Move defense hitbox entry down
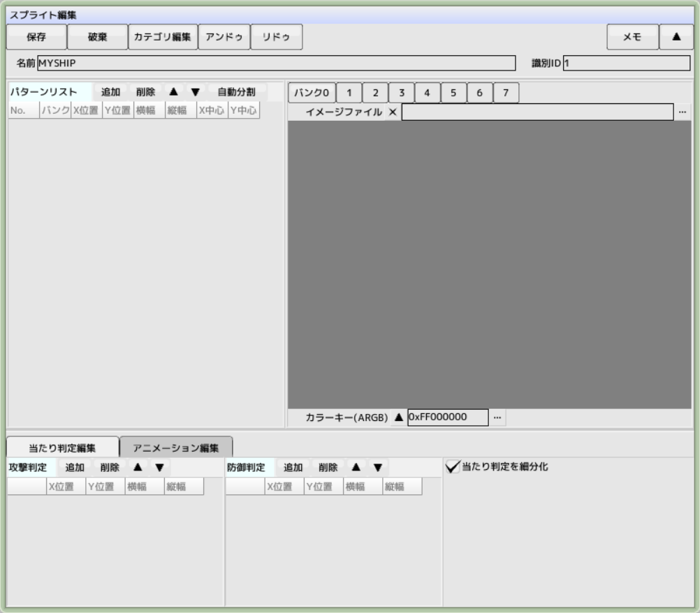This screenshot has width=700, height=613. click(x=377, y=467)
